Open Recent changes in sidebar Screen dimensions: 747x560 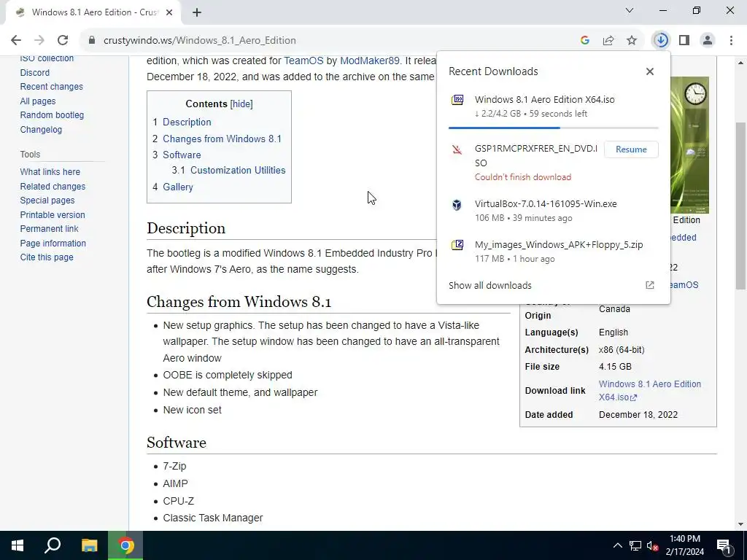click(52, 86)
